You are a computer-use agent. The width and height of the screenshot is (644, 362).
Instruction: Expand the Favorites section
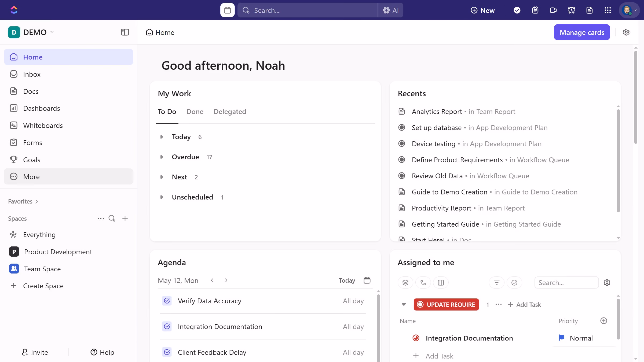click(23, 201)
